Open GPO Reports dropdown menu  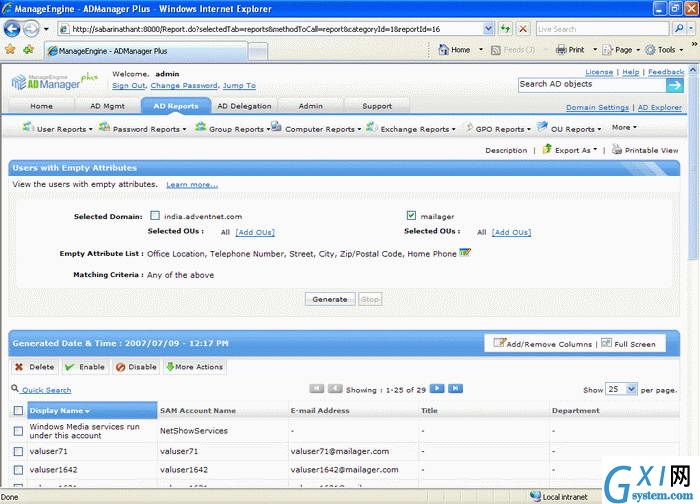[498, 129]
